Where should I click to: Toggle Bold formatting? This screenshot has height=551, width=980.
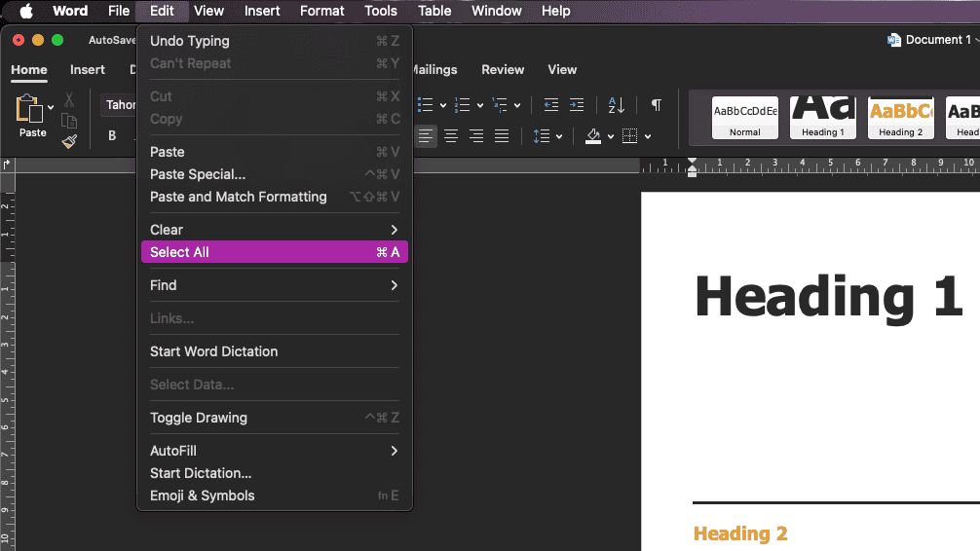[112, 136]
